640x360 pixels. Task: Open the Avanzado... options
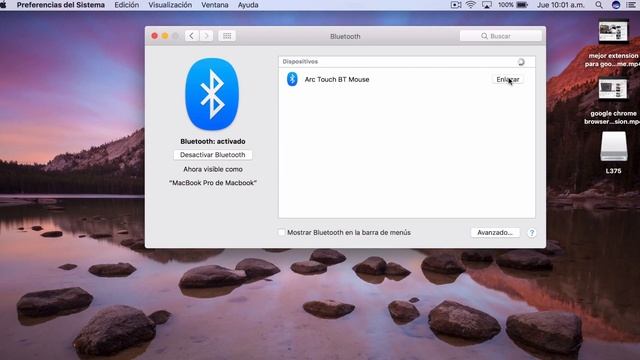point(495,232)
